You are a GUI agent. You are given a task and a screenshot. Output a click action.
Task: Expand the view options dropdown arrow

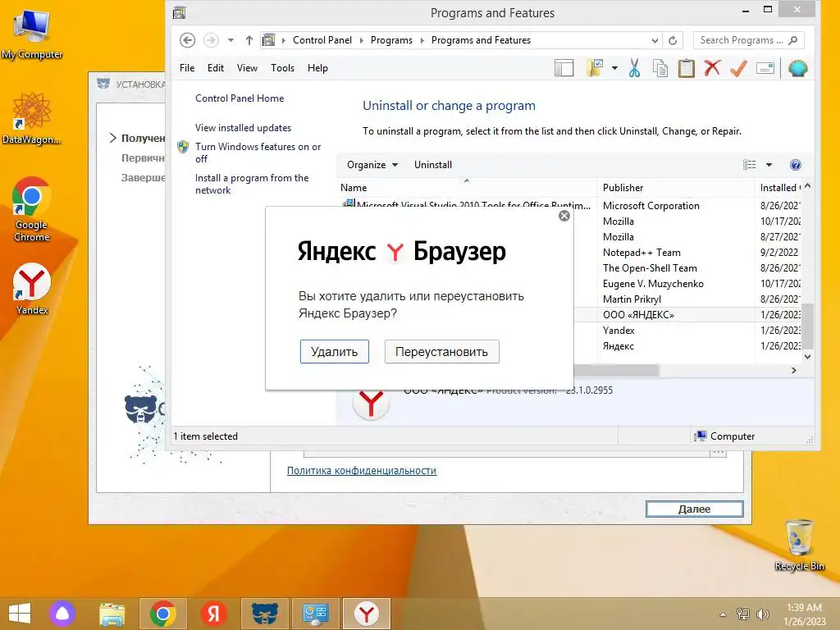coord(769,164)
